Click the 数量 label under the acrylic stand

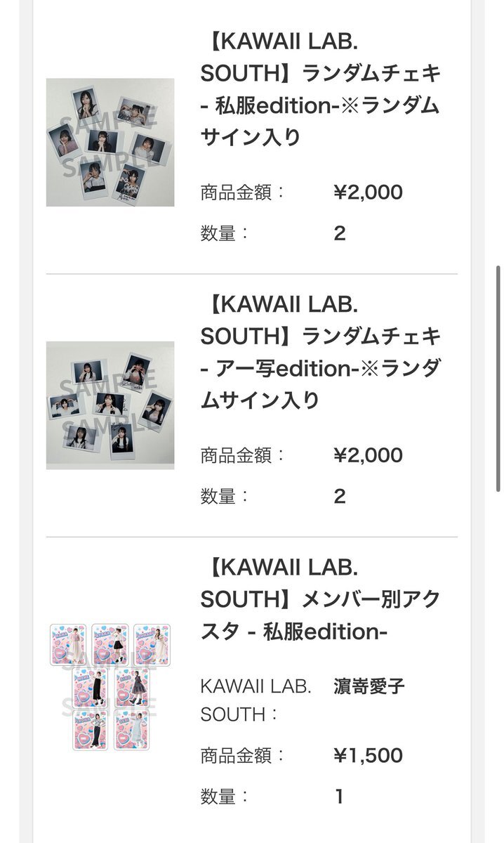click(x=225, y=797)
